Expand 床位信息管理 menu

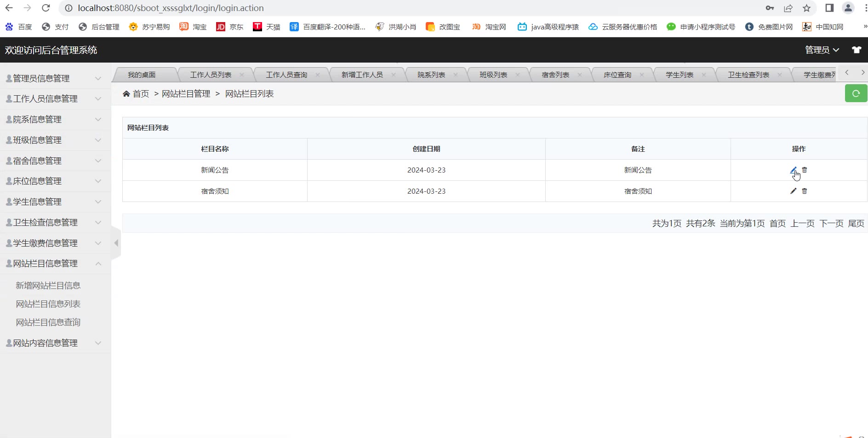pyautogui.click(x=55, y=181)
